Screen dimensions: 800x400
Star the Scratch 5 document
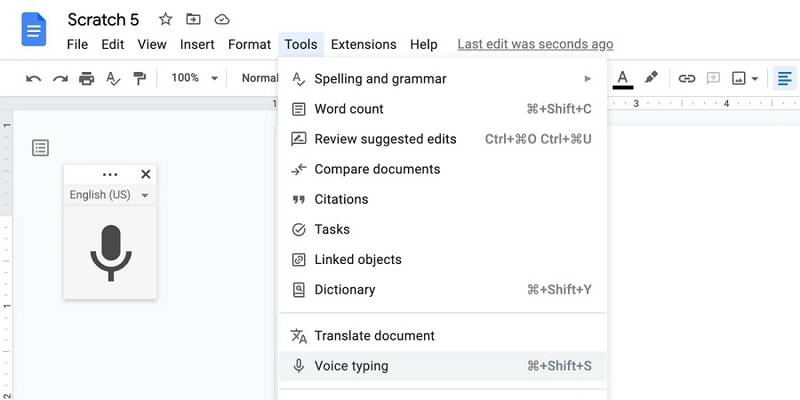coord(165,19)
